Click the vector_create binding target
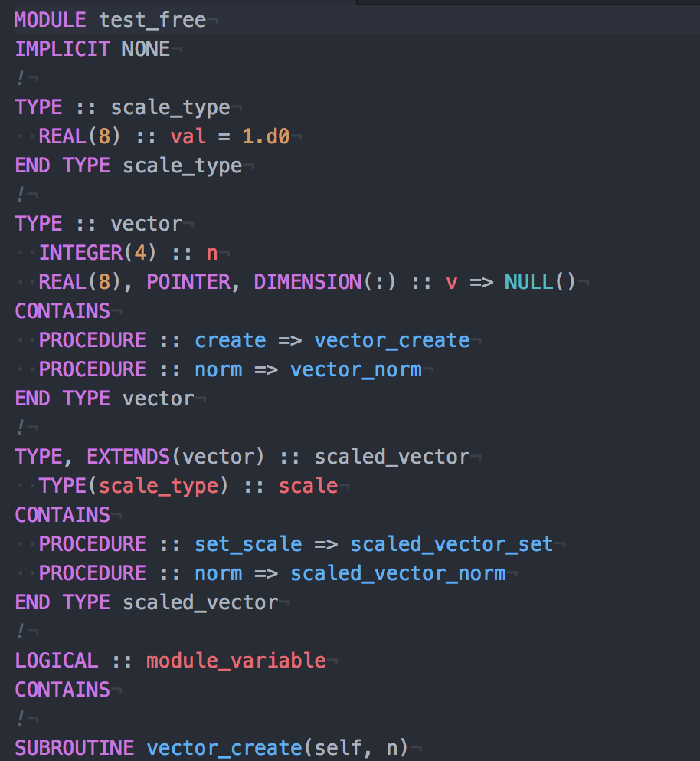 (x=392, y=341)
